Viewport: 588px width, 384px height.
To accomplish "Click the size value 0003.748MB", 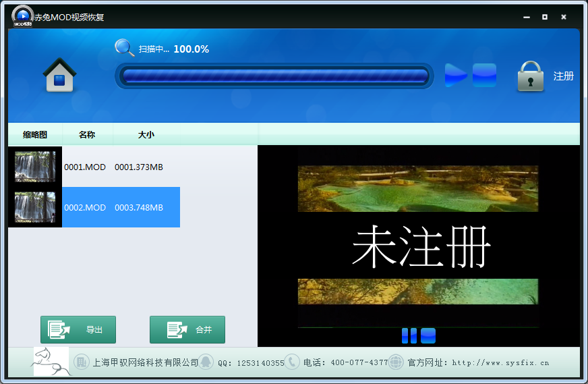I will click(x=139, y=208).
